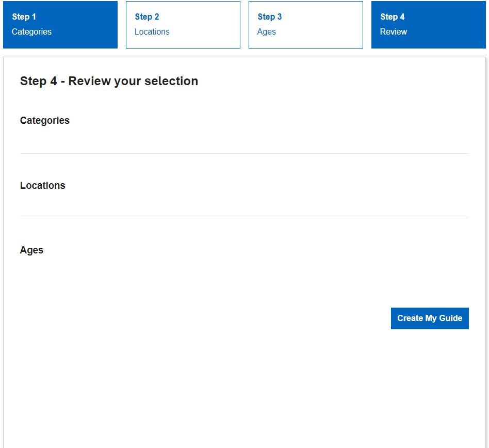
Task: Open the Step 2 Locations tab
Action: click(x=183, y=25)
